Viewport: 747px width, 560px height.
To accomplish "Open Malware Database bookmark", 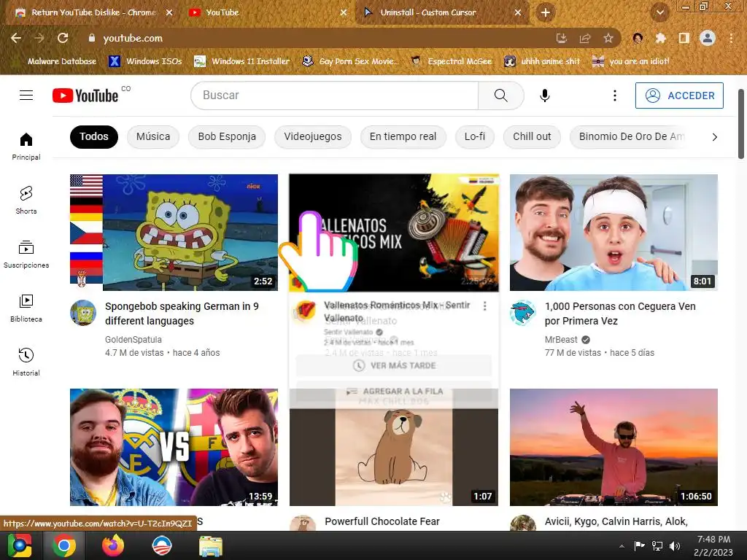I will 56,61.
